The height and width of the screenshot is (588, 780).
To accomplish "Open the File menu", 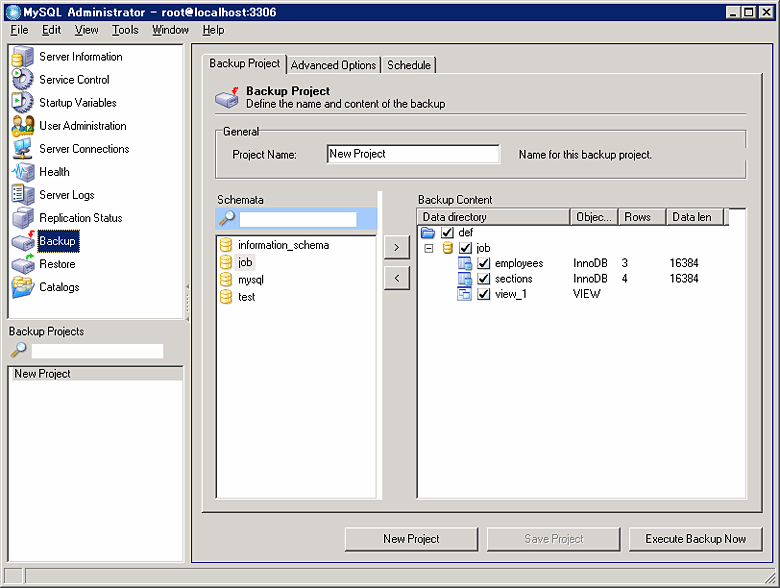I will 19,30.
